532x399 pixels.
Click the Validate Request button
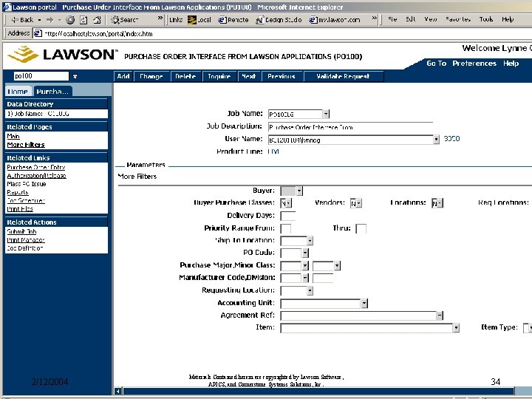(343, 76)
